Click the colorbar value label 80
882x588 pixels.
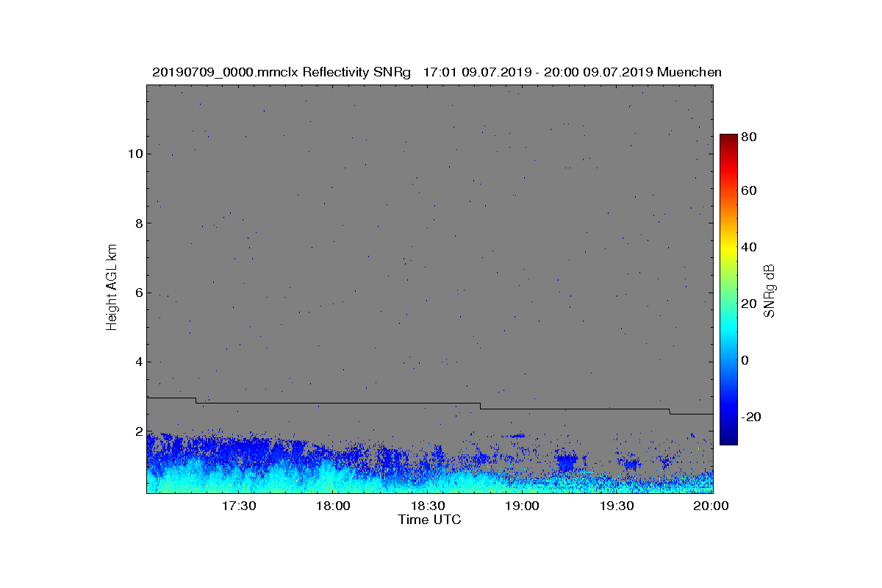point(750,137)
